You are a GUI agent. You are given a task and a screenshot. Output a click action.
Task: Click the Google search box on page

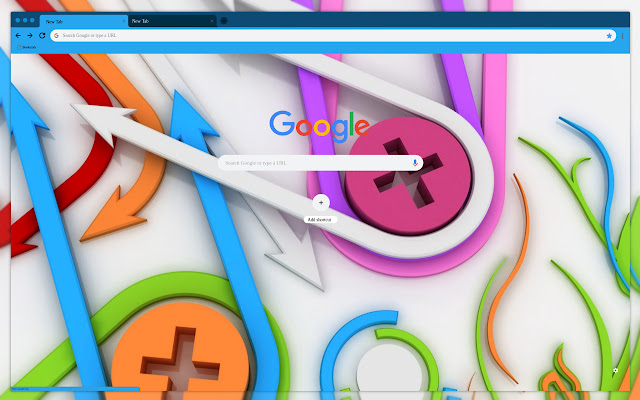click(x=320, y=163)
